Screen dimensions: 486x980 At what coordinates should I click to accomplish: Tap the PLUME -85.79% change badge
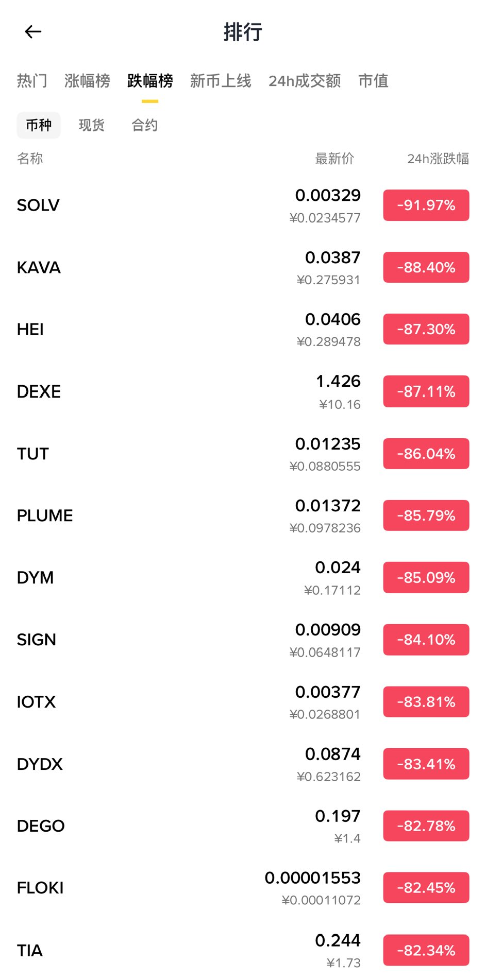pos(426,515)
